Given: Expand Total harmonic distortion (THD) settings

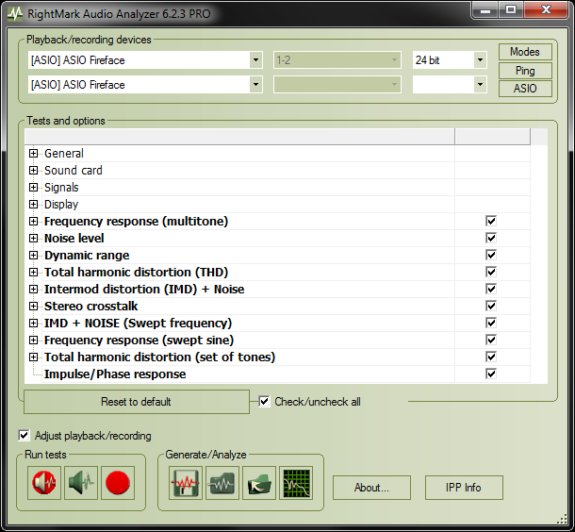Looking at the screenshot, I should [33, 272].
